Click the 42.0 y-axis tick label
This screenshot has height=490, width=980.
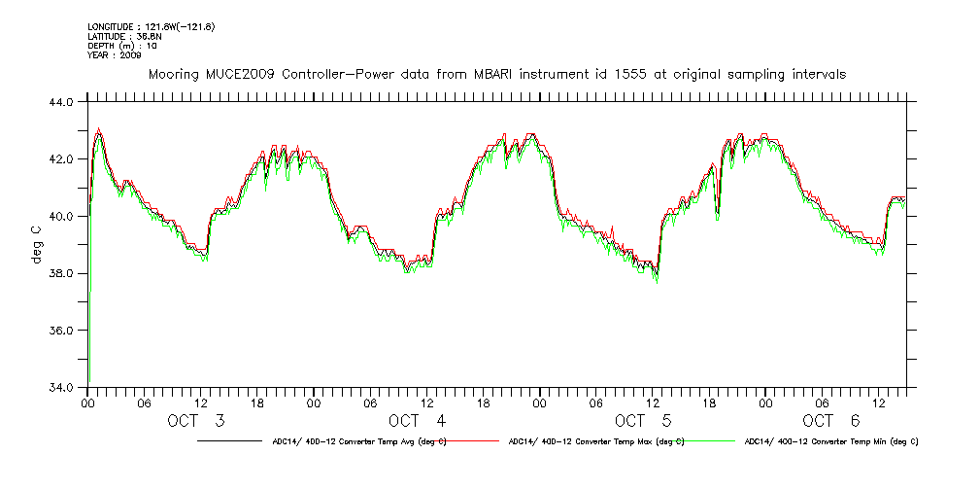click(60, 159)
